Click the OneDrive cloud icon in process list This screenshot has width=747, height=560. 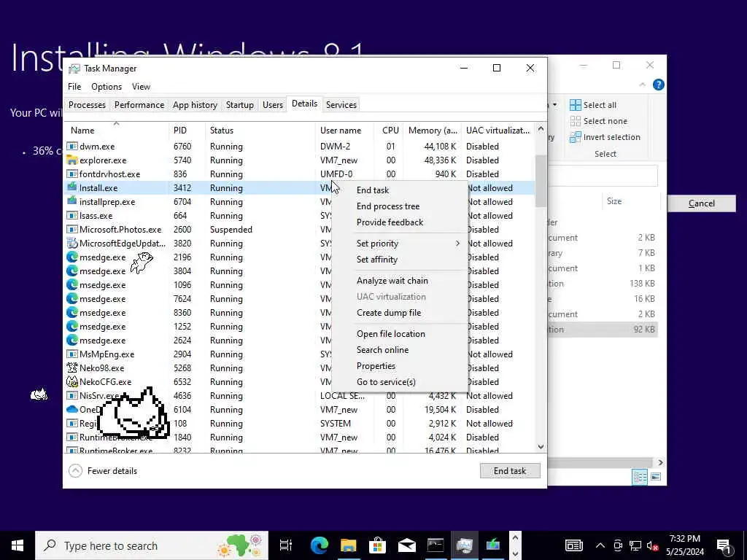click(72, 409)
